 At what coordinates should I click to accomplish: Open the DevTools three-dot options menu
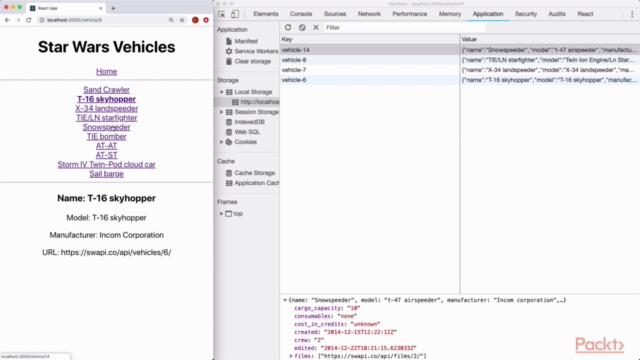(x=632, y=14)
